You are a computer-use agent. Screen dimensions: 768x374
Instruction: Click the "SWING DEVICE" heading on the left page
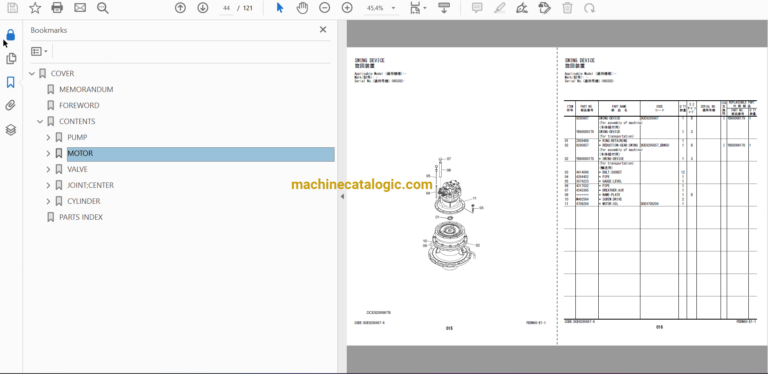[369, 60]
